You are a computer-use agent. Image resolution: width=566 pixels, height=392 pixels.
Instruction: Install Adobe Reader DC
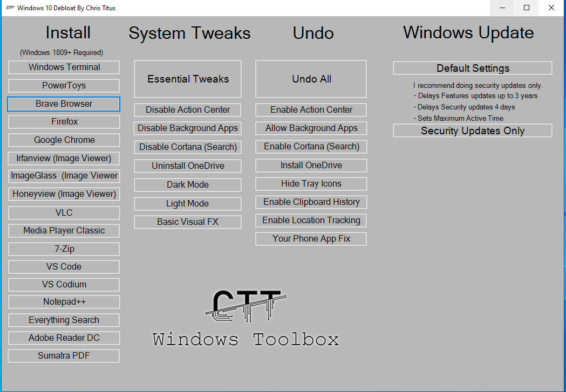64,338
